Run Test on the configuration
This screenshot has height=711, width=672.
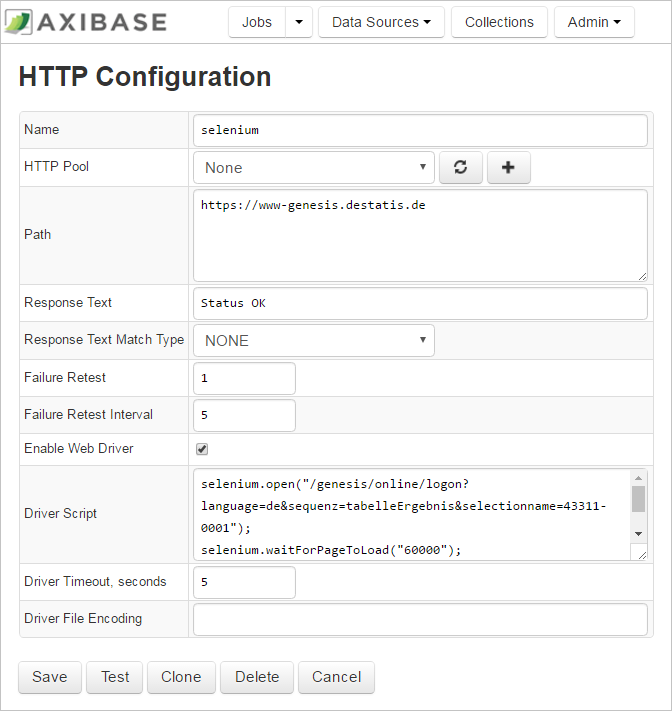click(115, 677)
